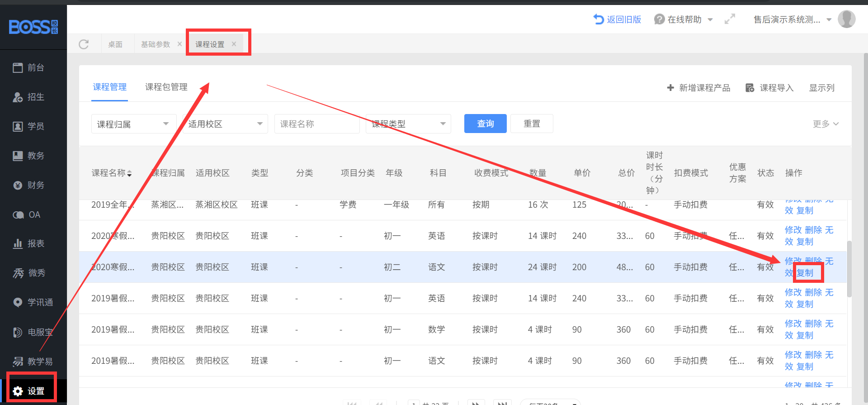Click the 重置 reset button
This screenshot has width=868, height=405.
[x=532, y=124]
